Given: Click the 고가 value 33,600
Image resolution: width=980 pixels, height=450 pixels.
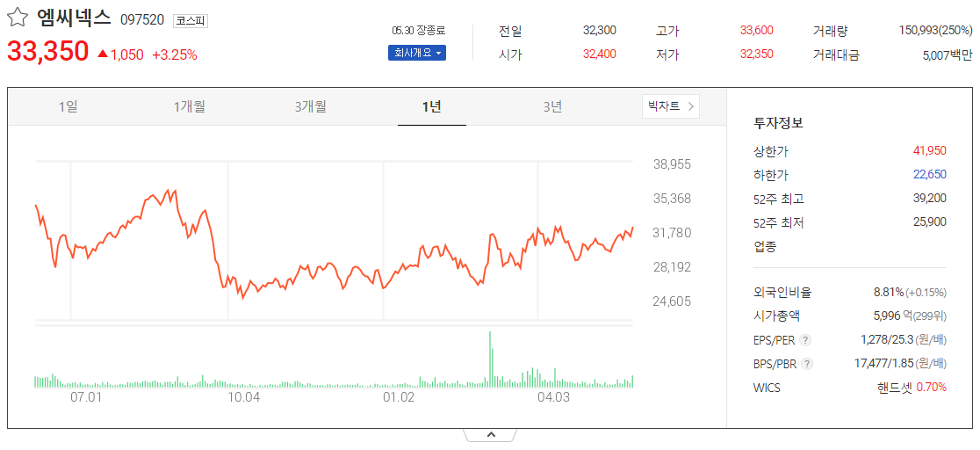Looking at the screenshot, I should coord(756,31).
